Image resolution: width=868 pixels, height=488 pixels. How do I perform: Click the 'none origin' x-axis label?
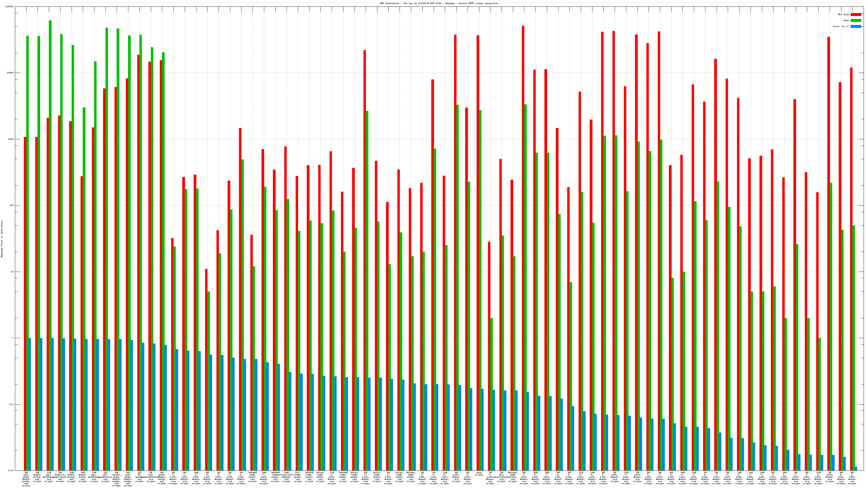[x=479, y=474]
